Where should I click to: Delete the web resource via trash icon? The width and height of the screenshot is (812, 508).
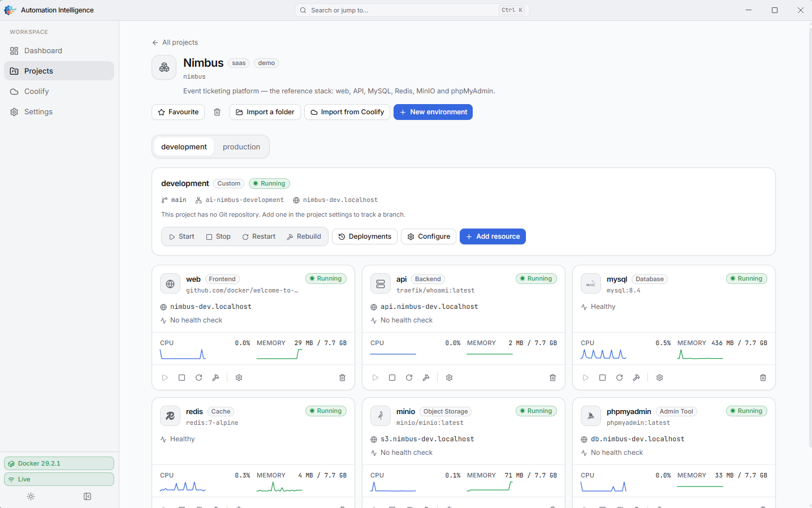(343, 377)
